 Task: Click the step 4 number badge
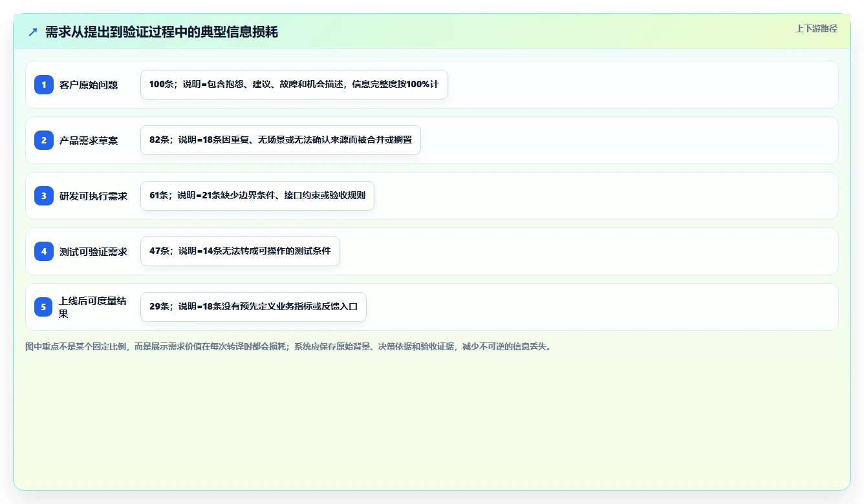tap(44, 251)
